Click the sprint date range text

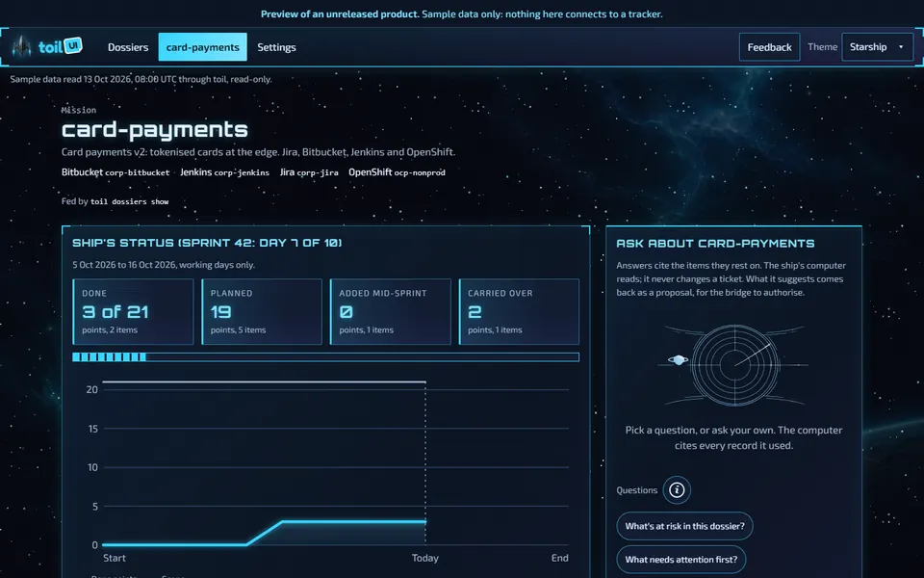click(x=164, y=265)
